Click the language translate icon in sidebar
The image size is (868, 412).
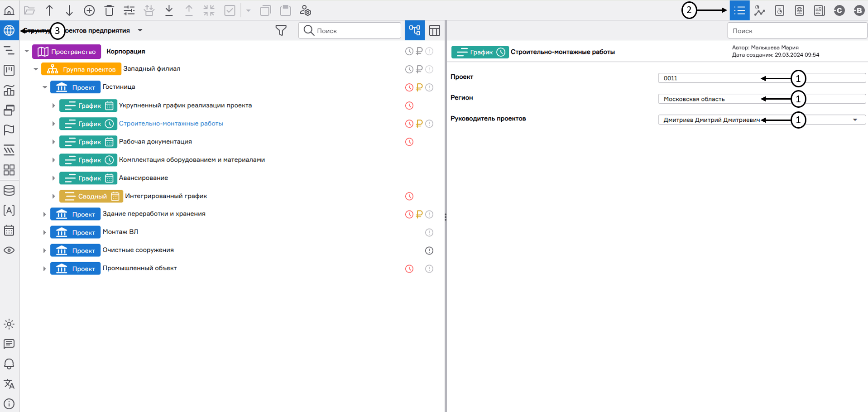coord(9,384)
